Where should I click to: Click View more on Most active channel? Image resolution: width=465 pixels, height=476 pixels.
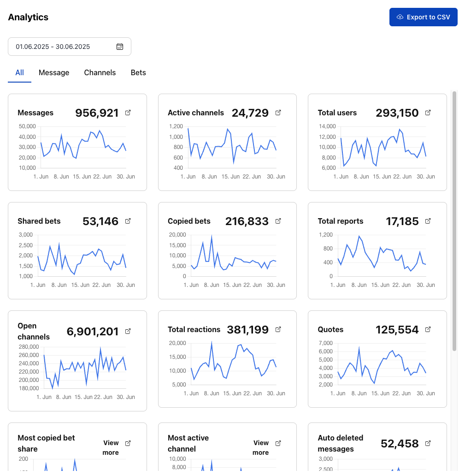click(x=261, y=447)
